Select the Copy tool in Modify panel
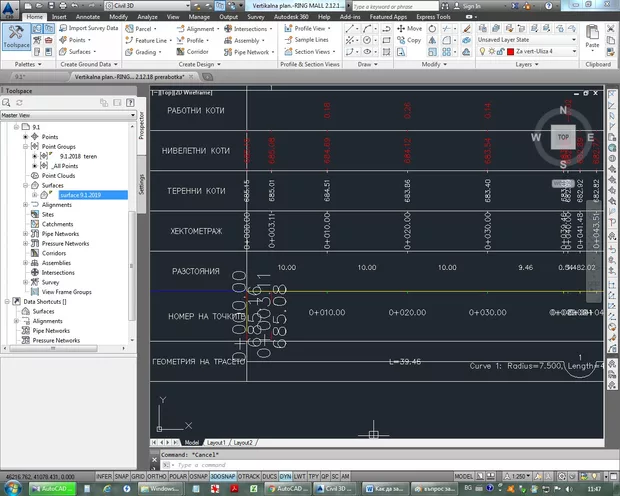 (x=409, y=41)
